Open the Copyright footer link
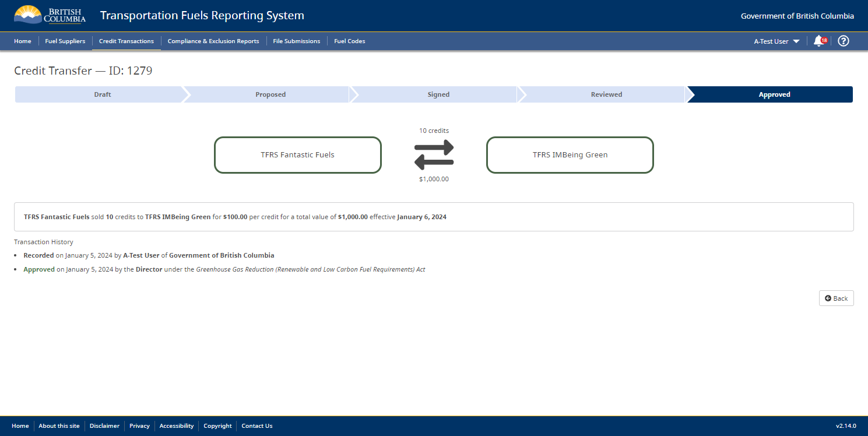The width and height of the screenshot is (868, 436). click(217, 426)
